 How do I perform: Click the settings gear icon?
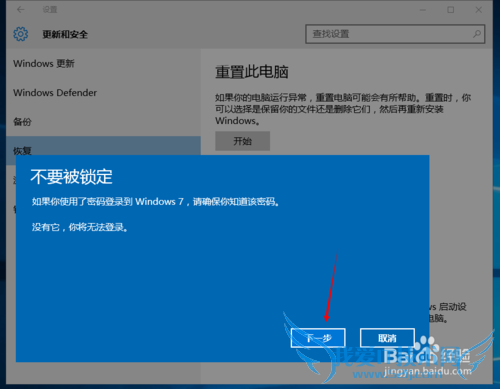pos(21,34)
